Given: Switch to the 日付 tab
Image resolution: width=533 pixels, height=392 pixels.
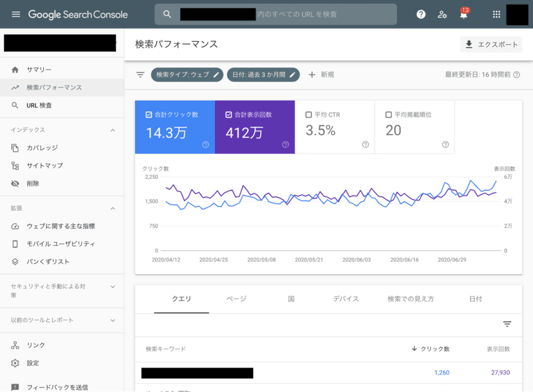Looking at the screenshot, I should pyautogui.click(x=476, y=299).
